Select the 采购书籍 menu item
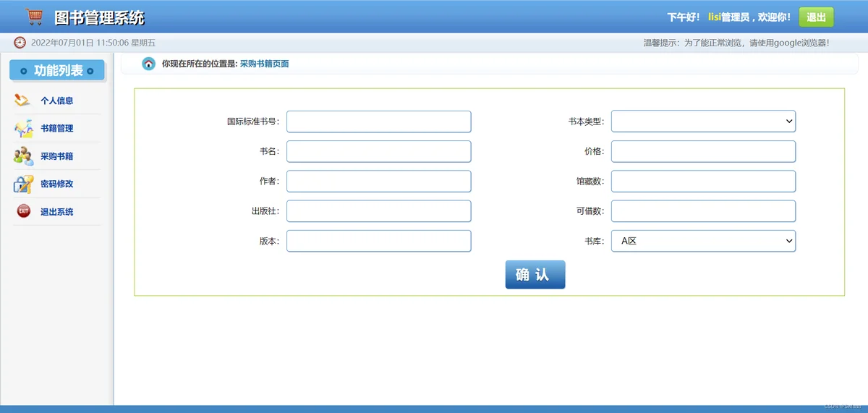 click(x=56, y=156)
